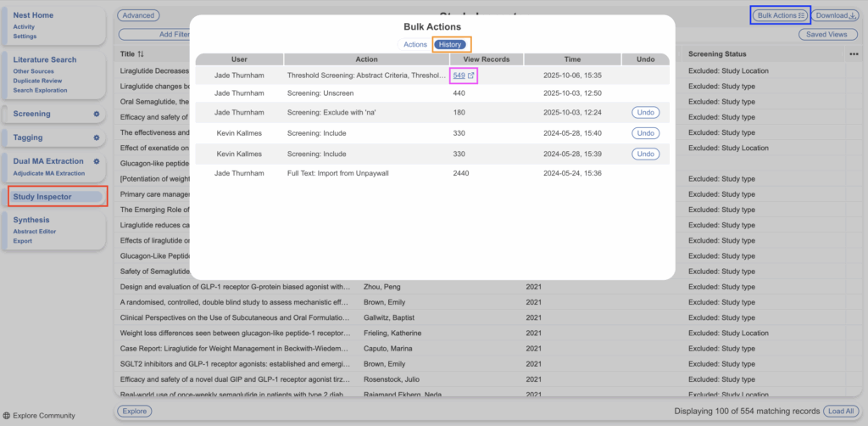Undo the Screening Exclude with 'na' action

[x=645, y=112]
